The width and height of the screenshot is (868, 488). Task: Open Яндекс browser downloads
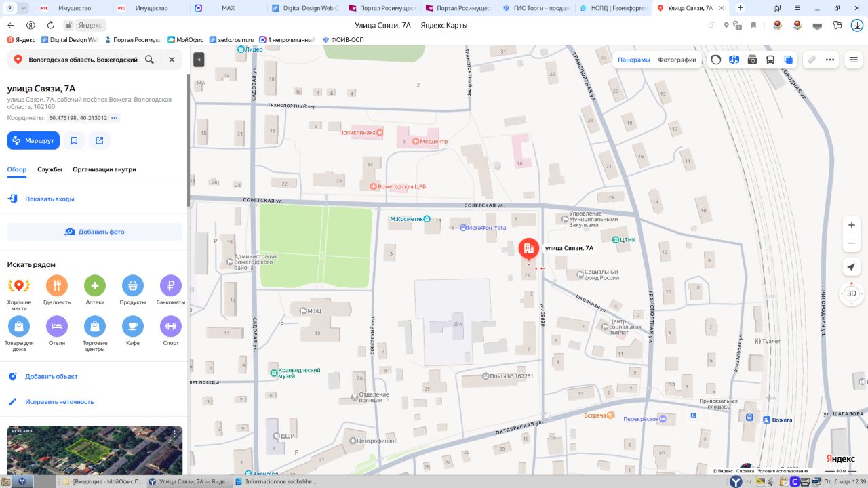tap(857, 25)
